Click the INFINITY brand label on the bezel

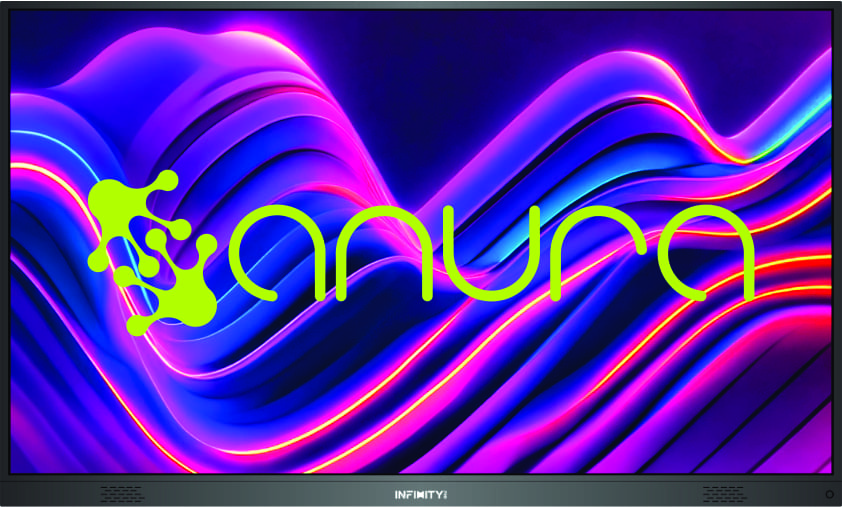419,494
